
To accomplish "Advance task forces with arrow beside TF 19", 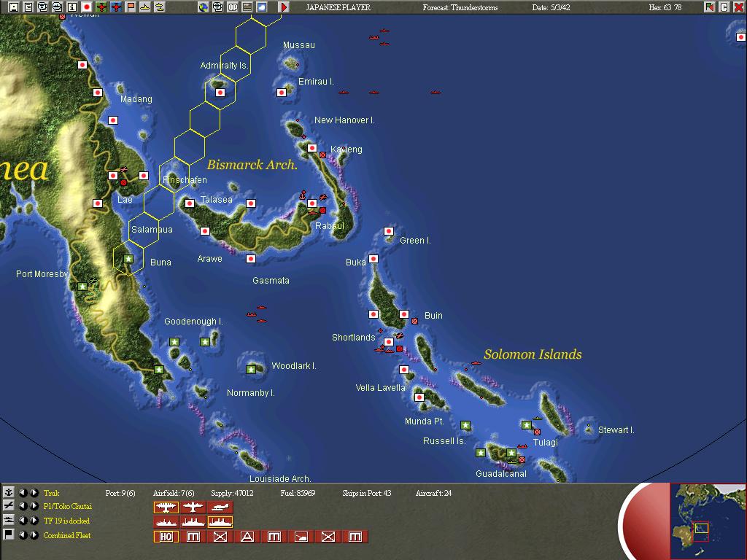I will coord(33,521).
